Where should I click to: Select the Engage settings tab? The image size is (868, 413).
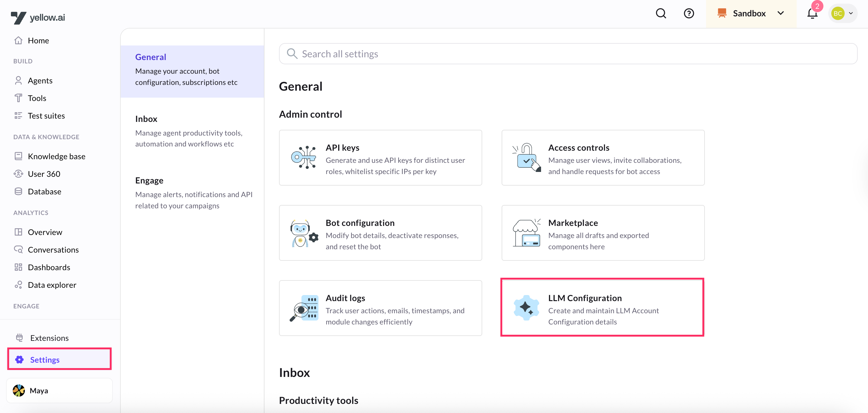pos(192,193)
